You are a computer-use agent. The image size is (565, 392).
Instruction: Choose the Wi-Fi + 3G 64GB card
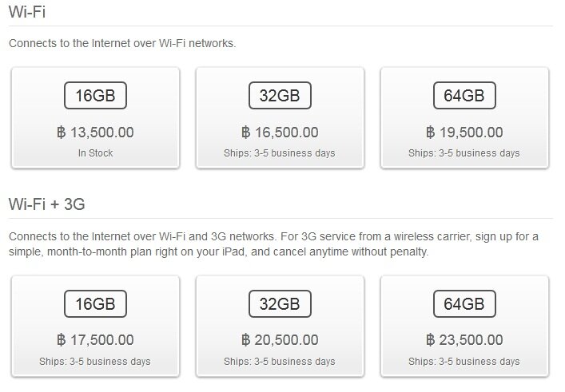pos(464,326)
